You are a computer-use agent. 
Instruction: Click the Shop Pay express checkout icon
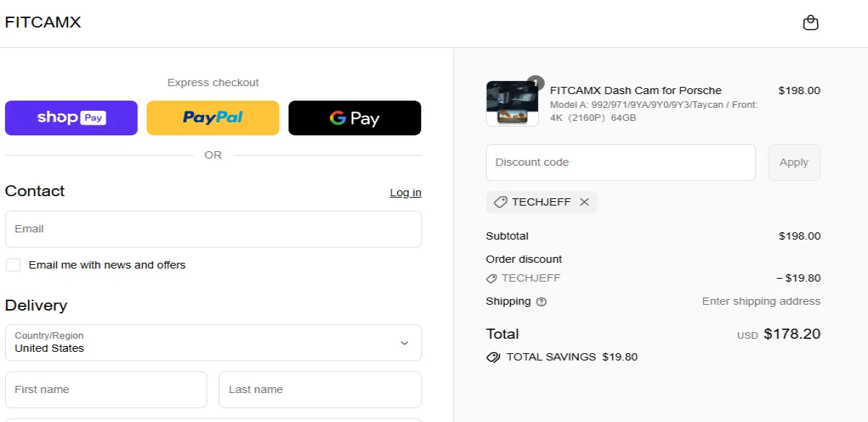[x=71, y=118]
